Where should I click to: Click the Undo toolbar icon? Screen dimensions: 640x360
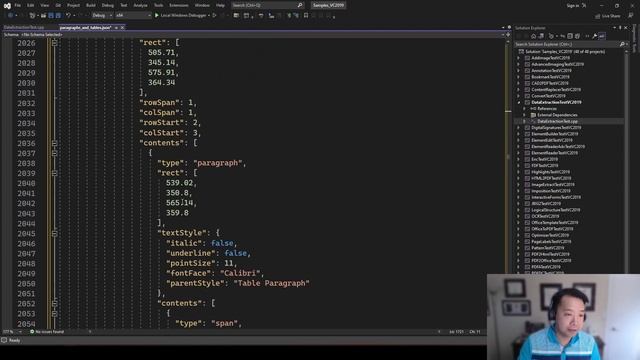(x=68, y=16)
